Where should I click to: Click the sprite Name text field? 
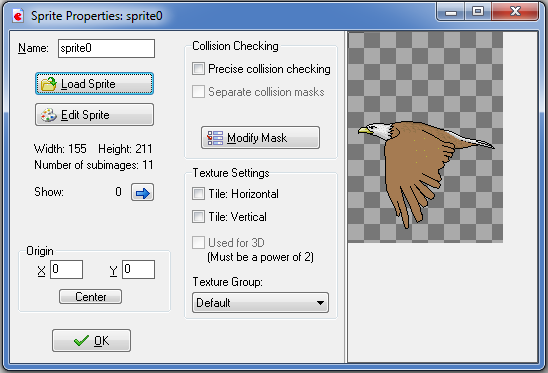[106, 48]
